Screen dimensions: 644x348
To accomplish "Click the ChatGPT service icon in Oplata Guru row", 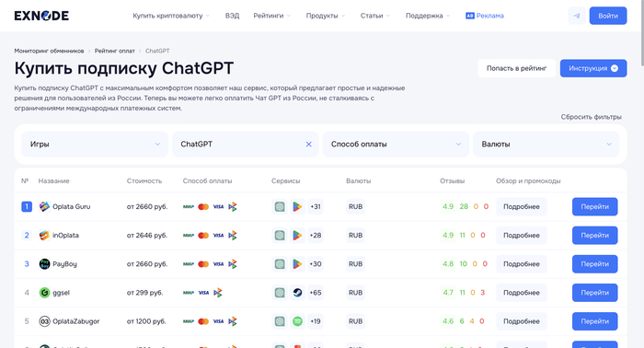I will [x=280, y=206].
